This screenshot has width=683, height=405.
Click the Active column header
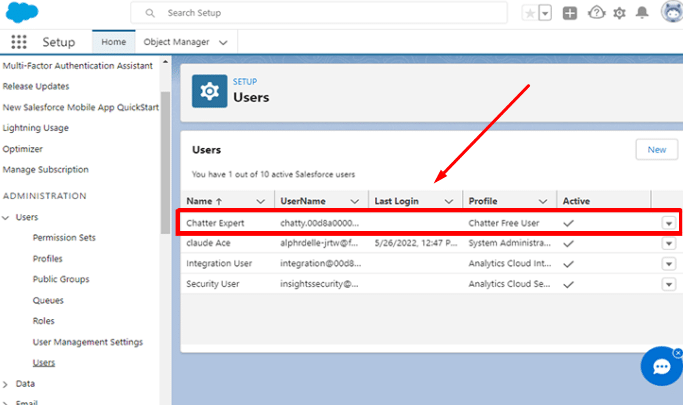coord(576,201)
